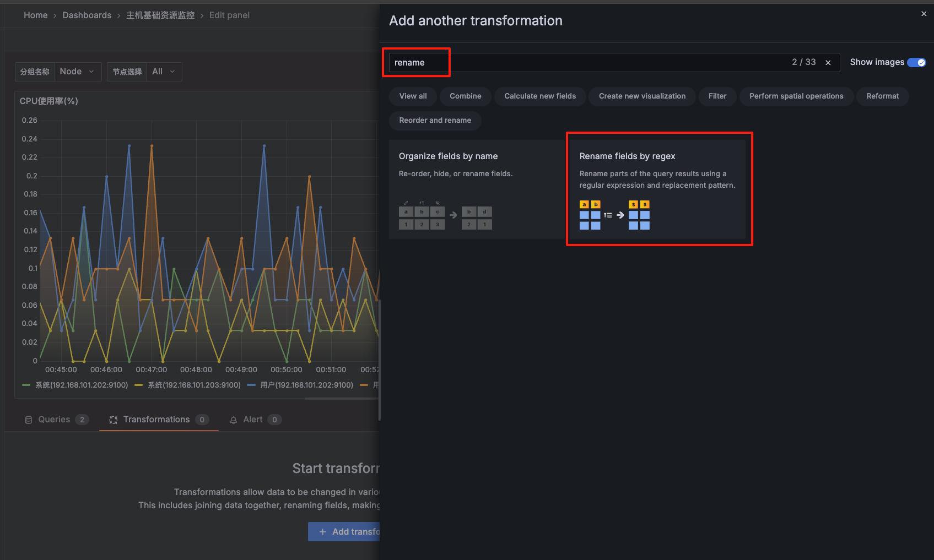
Task: Click the Queries database icon
Action: click(28, 419)
